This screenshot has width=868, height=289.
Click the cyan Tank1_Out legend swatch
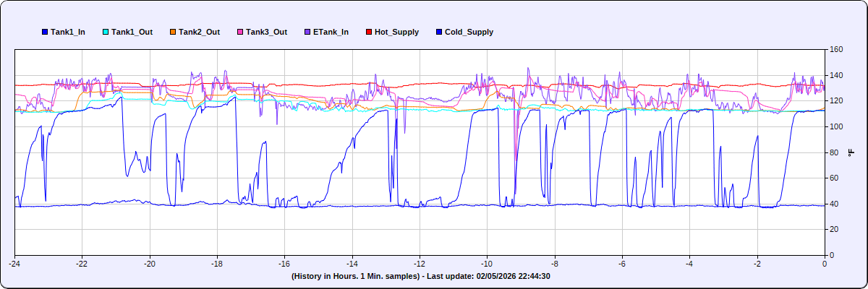106,33
